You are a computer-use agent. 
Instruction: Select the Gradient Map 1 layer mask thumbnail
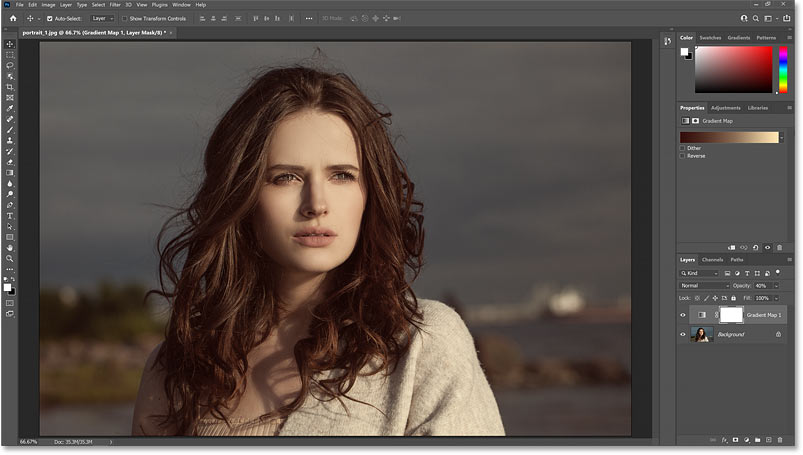click(731, 315)
